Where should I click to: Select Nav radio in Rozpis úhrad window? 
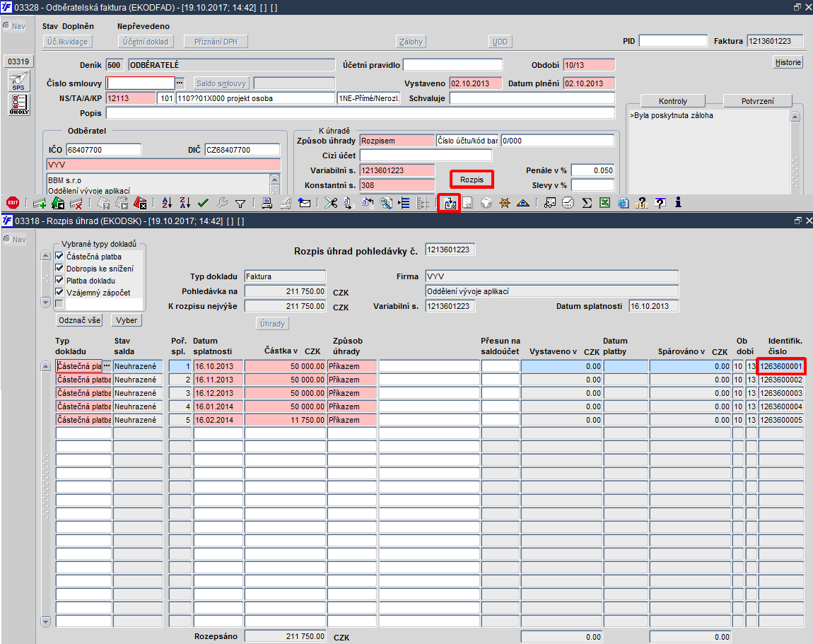pos(6,239)
